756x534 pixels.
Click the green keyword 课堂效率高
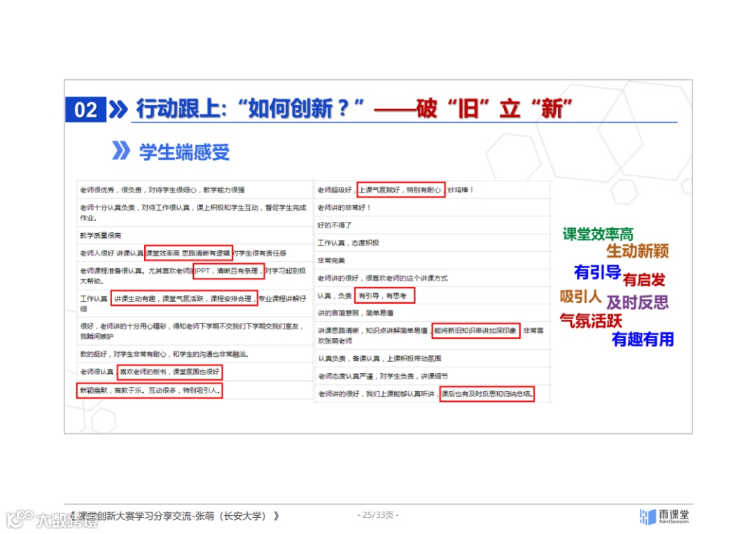tap(598, 234)
